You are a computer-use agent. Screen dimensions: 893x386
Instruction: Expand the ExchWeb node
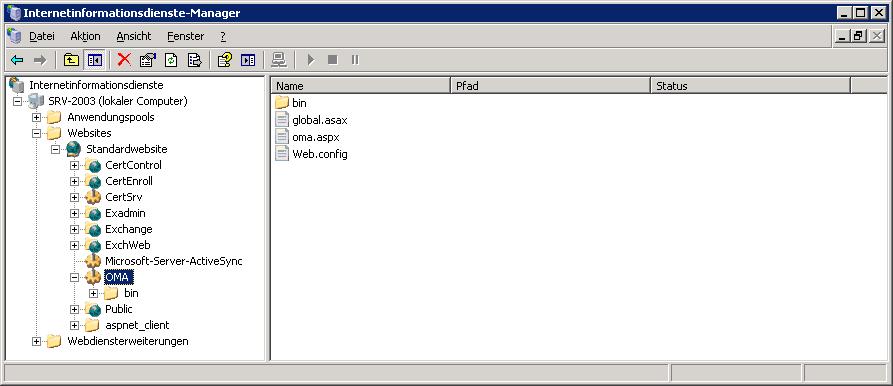click(74, 245)
